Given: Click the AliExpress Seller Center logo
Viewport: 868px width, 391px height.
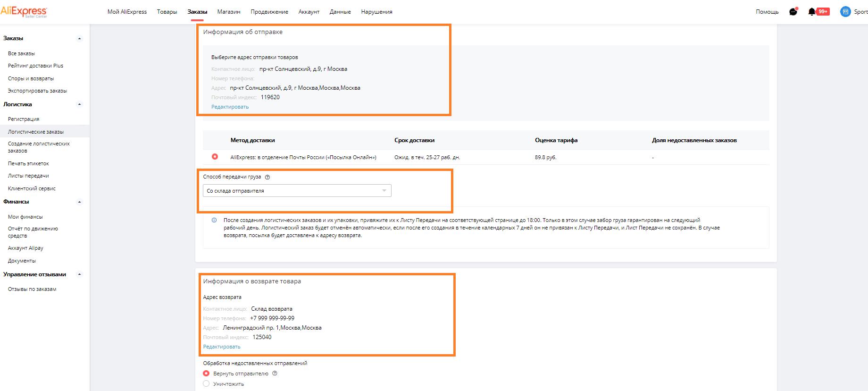Looking at the screenshot, I should (24, 12).
